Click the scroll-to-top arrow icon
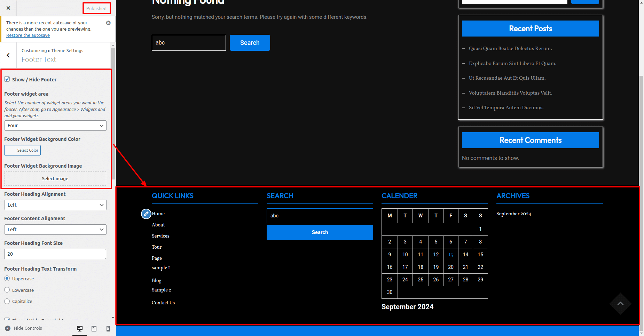644x336 pixels. pos(620,304)
